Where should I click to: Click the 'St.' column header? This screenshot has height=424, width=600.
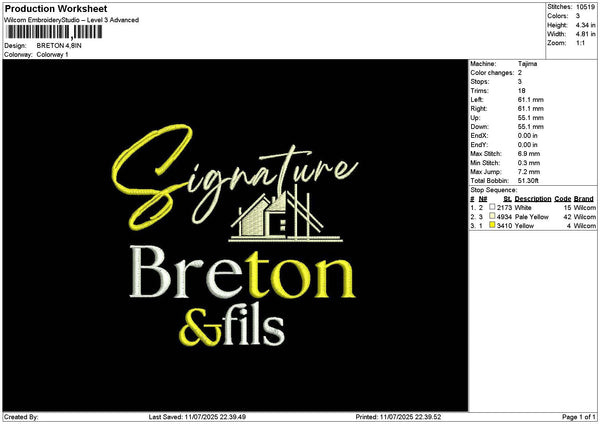tap(507, 199)
